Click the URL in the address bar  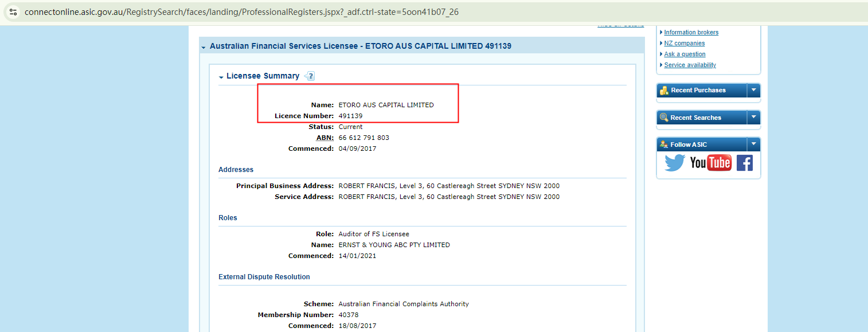pyautogui.click(x=241, y=11)
